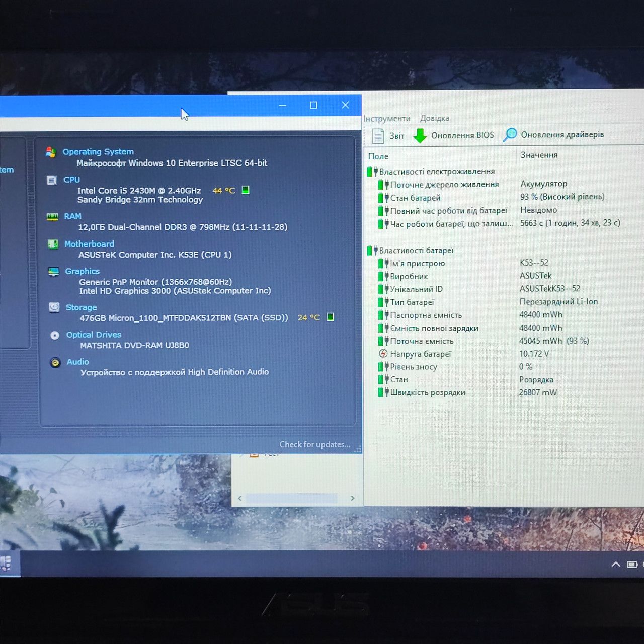Open the Storage section link
This screenshot has height=644, width=644.
[81, 307]
